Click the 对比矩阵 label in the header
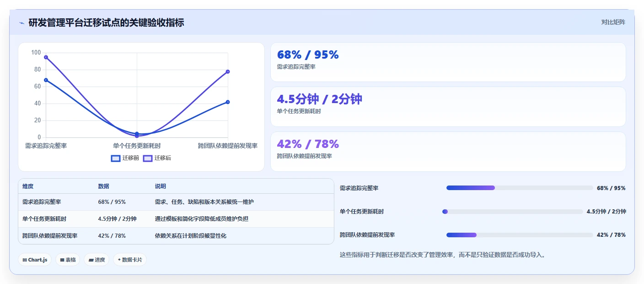The width and height of the screenshot is (644, 284). [613, 22]
